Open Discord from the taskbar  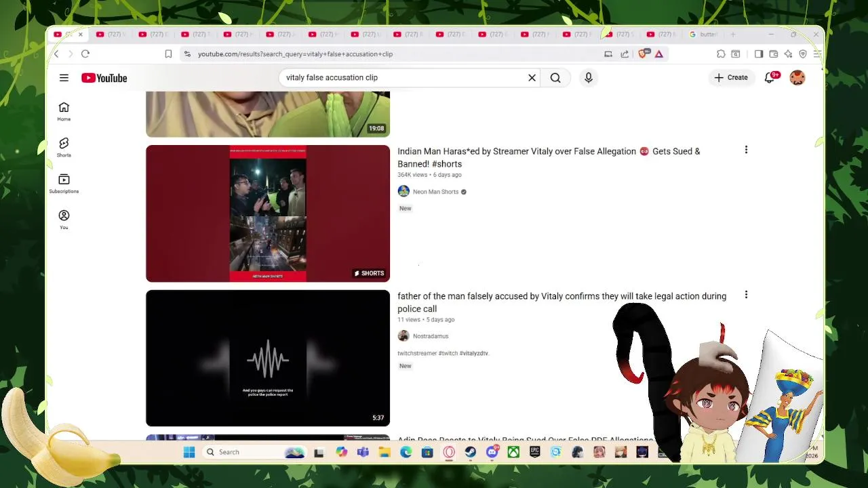[x=492, y=452]
